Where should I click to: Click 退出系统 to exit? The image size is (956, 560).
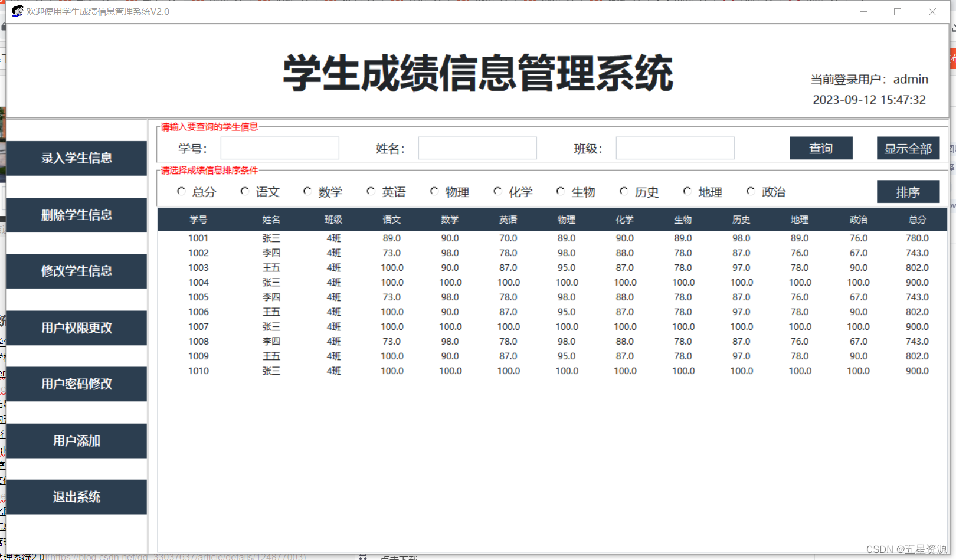click(77, 497)
